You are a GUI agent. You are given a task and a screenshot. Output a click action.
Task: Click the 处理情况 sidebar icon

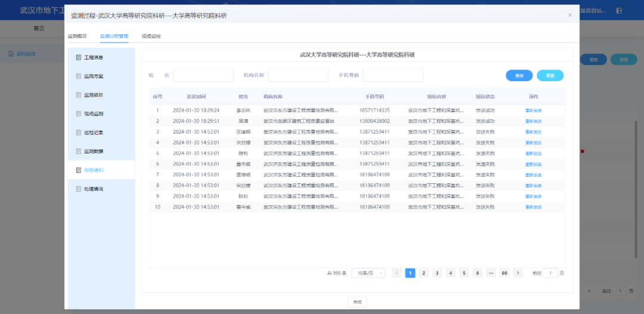tap(78, 189)
